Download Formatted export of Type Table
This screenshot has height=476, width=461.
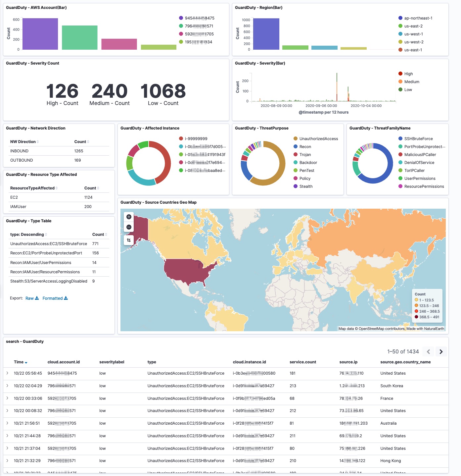pos(55,298)
